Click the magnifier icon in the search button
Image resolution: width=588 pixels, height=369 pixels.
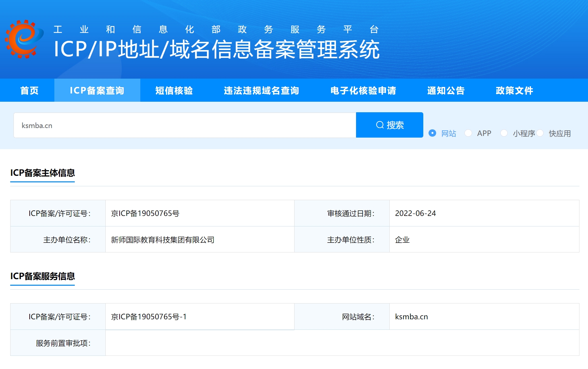click(x=379, y=125)
